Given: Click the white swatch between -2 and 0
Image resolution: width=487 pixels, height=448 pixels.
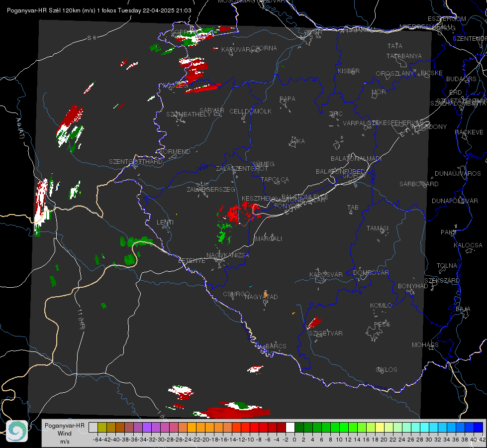Looking at the screenshot, I should [290, 428].
